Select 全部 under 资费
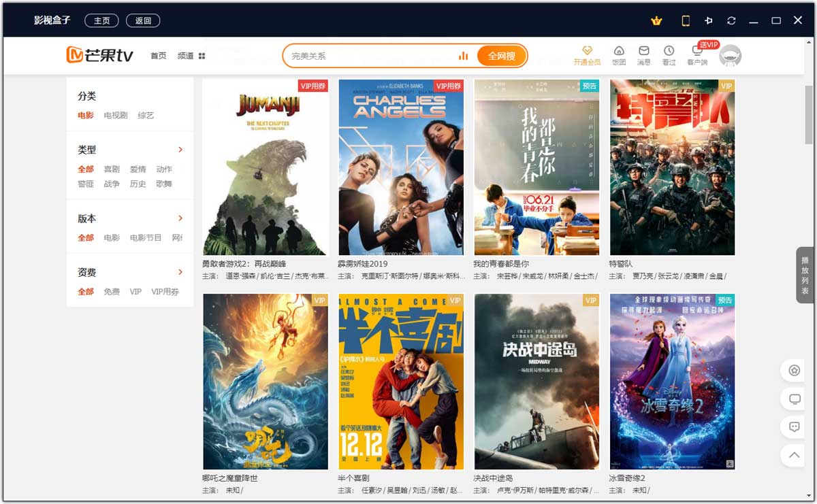The width and height of the screenshot is (817, 504). click(86, 292)
